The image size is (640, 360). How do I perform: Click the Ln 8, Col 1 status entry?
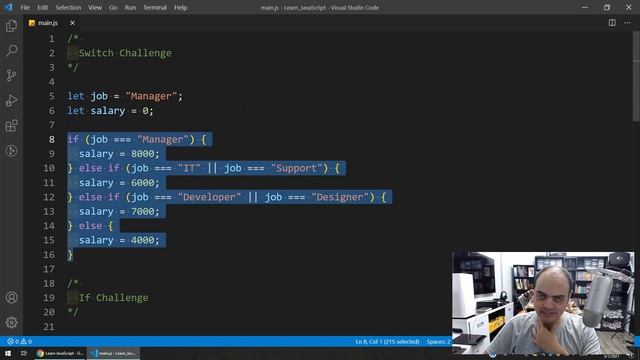[x=387, y=342]
